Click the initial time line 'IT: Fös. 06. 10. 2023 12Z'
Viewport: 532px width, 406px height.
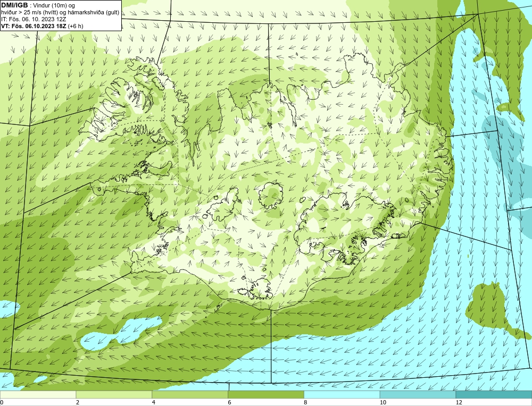point(34,19)
